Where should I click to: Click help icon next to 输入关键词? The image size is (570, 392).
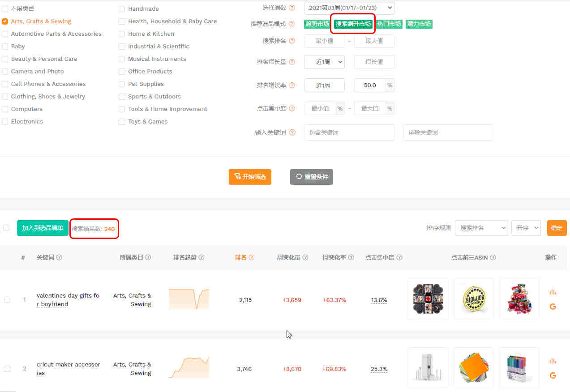click(x=292, y=132)
